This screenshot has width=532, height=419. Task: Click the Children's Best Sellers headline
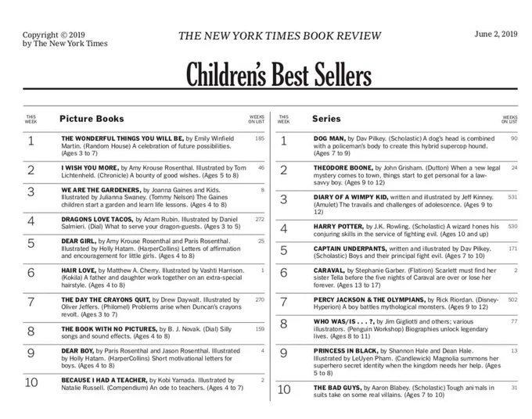point(279,74)
